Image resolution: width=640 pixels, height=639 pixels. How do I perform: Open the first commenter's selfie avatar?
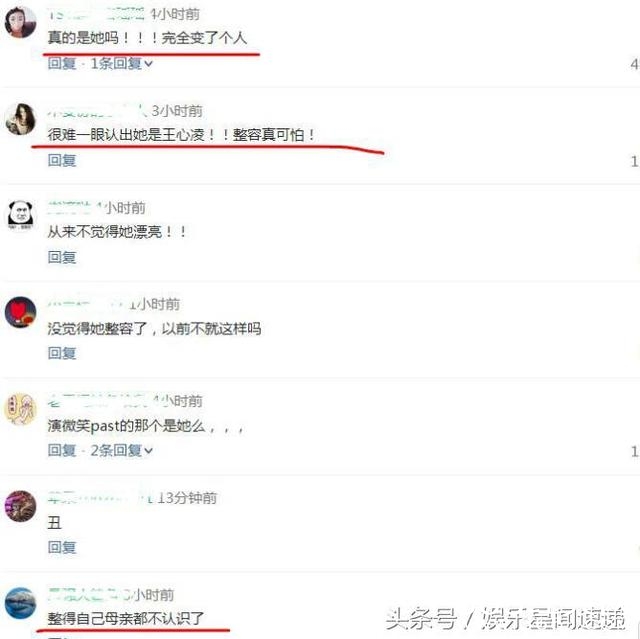(20, 22)
